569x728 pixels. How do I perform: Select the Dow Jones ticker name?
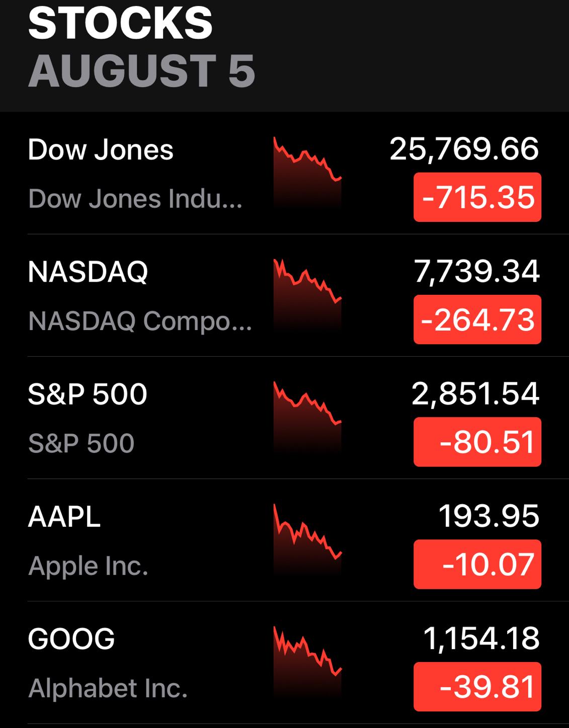pyautogui.click(x=101, y=149)
